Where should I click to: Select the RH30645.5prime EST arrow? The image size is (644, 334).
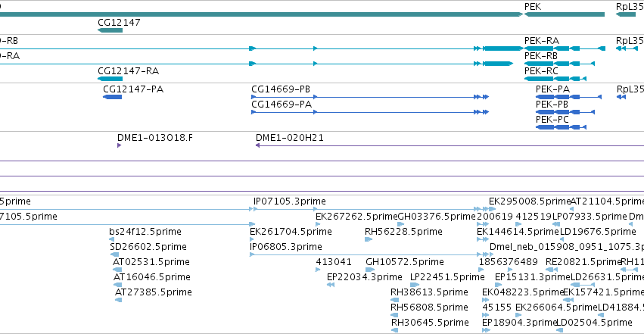click(395, 330)
